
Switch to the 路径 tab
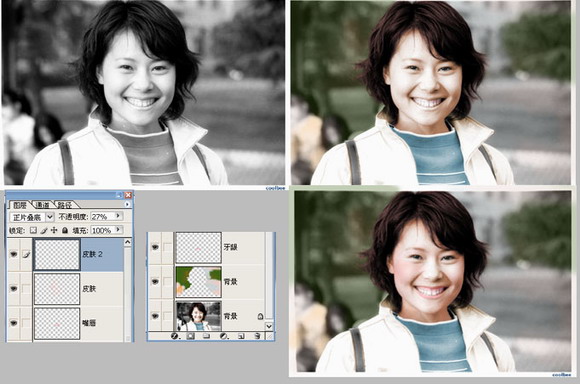[x=64, y=205]
